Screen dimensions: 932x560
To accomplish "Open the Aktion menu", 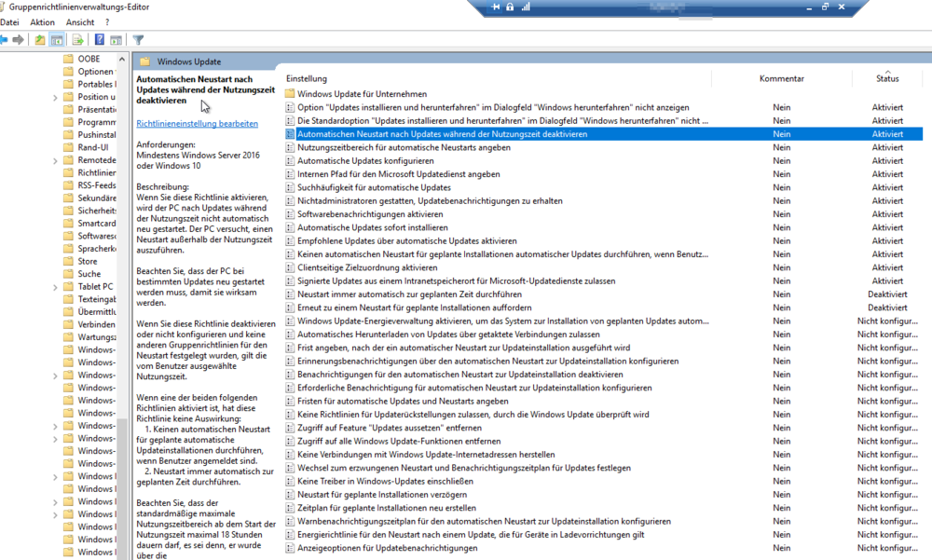I will pyautogui.click(x=42, y=22).
